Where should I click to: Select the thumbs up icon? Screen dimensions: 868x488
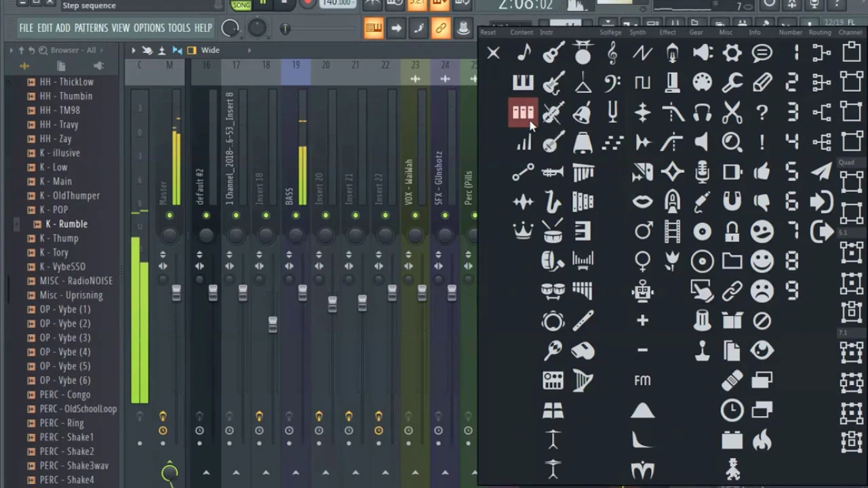pyautogui.click(x=762, y=171)
